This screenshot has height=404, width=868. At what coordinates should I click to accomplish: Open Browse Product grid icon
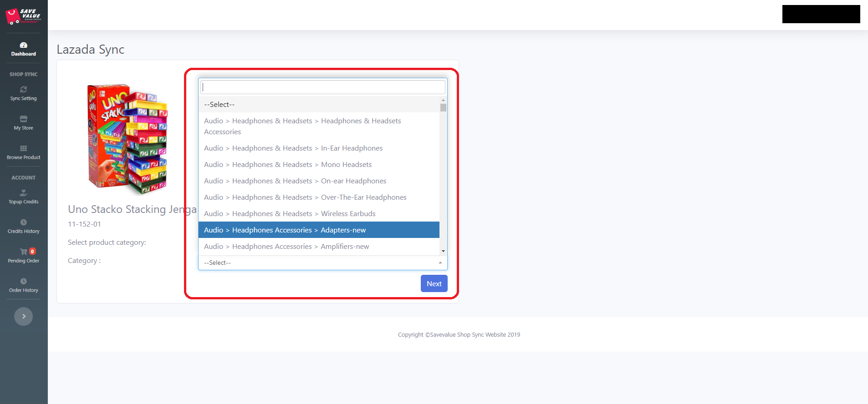pyautogui.click(x=24, y=148)
